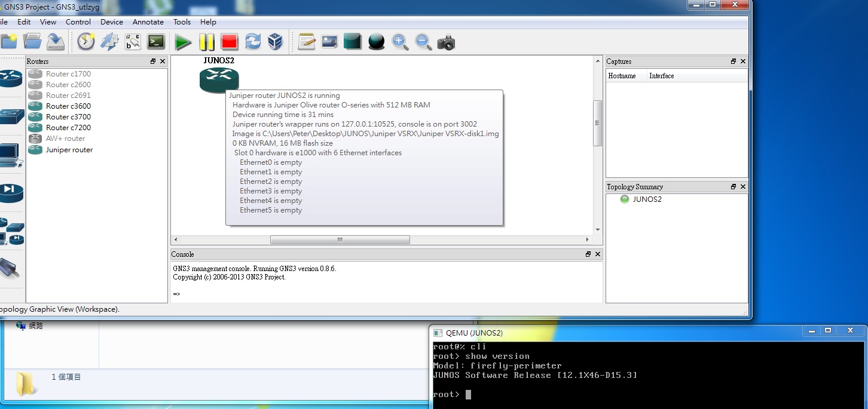The width and height of the screenshot is (868, 409).
Task: Undock the Captures panel
Action: point(733,61)
